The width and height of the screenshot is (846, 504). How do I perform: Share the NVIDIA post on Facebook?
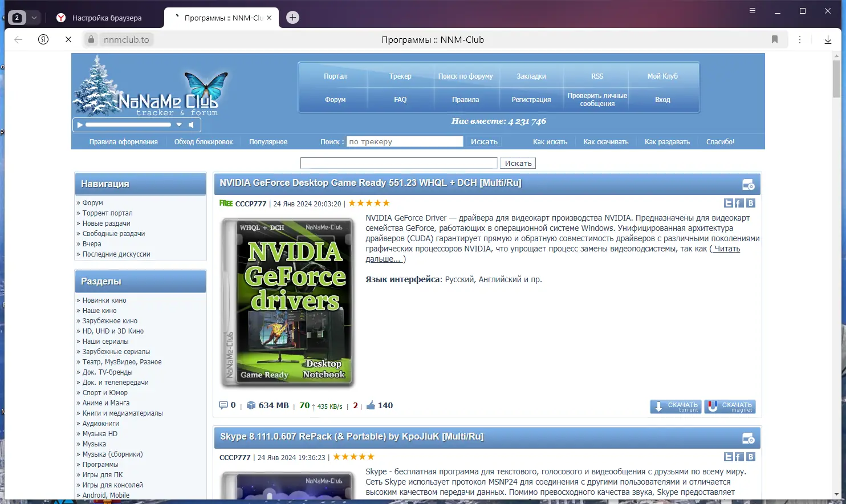pyautogui.click(x=739, y=203)
